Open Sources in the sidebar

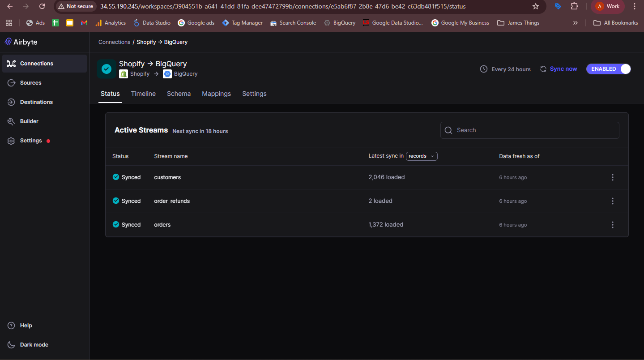point(44,83)
